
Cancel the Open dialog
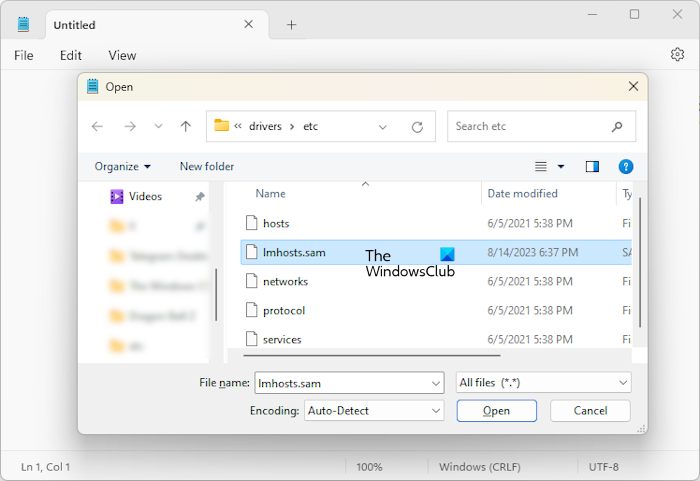pyautogui.click(x=590, y=410)
